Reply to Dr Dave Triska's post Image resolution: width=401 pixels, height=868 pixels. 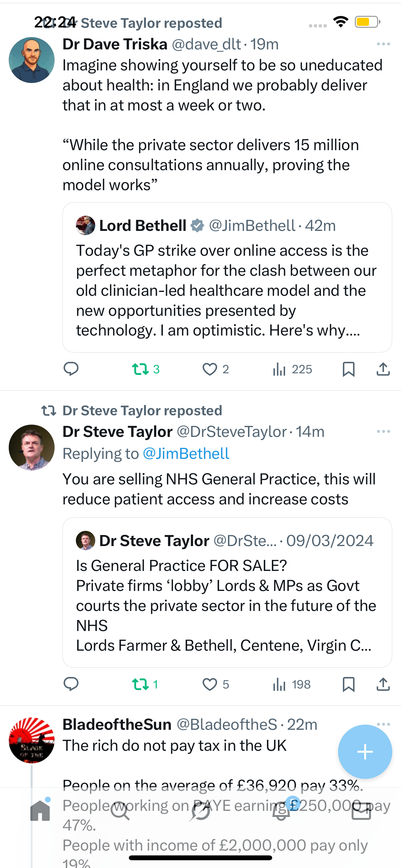pyautogui.click(x=71, y=369)
